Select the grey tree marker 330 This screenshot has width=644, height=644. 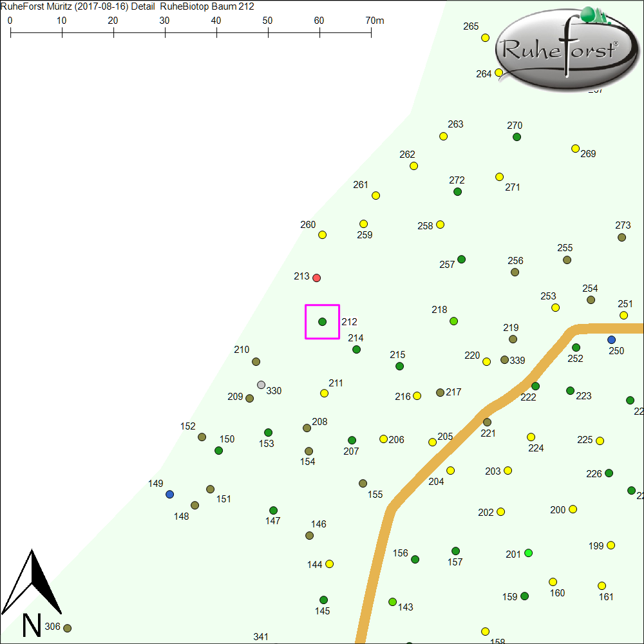coord(261,384)
